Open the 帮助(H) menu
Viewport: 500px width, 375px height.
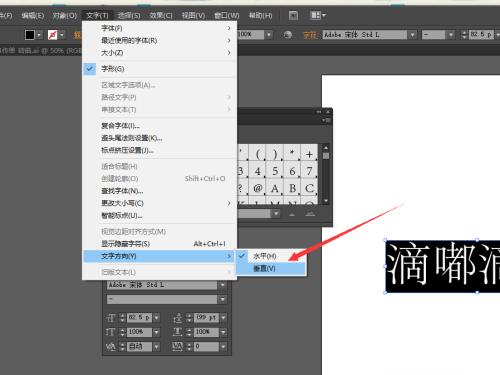pos(261,16)
